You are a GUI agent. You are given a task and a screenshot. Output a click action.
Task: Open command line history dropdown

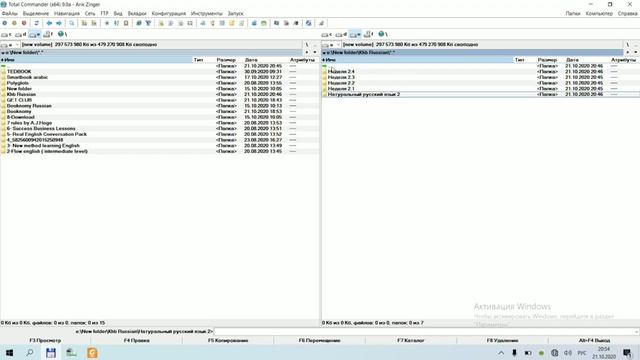(x=637, y=331)
